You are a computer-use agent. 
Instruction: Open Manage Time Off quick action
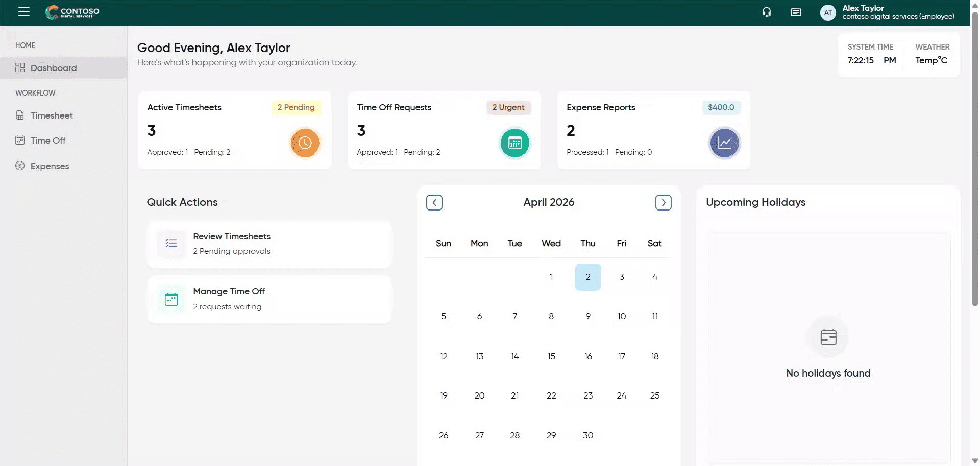point(269,299)
